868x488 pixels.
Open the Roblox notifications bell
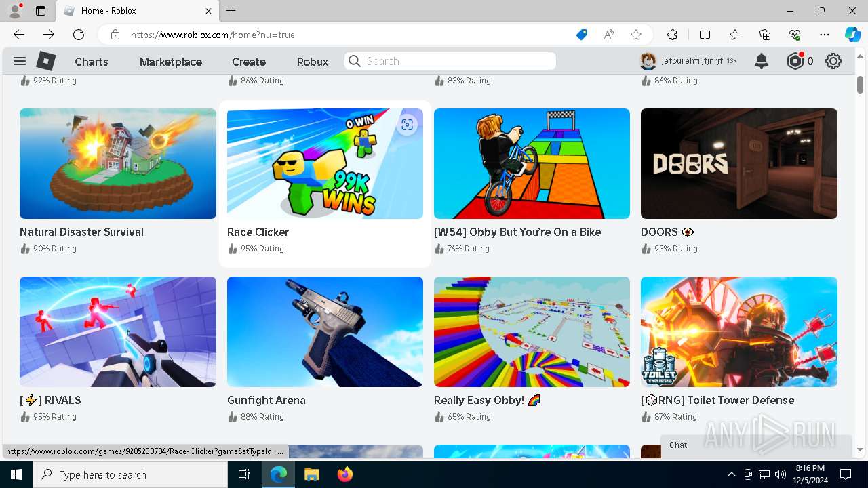pos(762,61)
